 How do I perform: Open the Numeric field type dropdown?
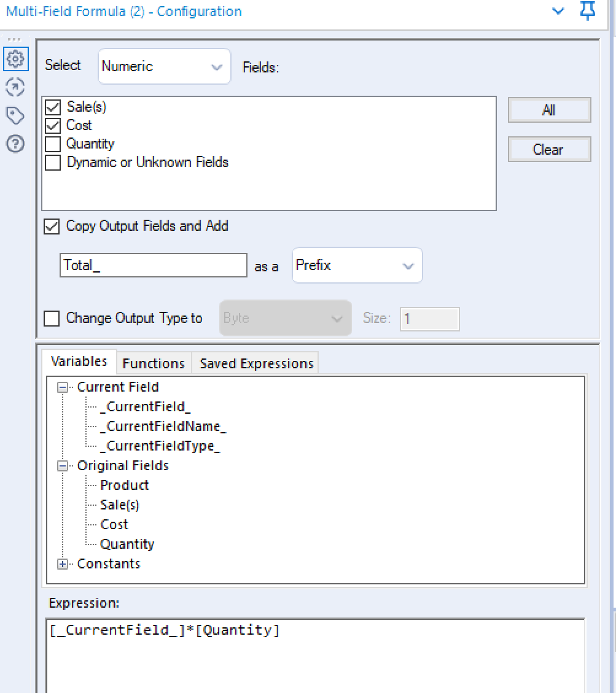(x=164, y=66)
